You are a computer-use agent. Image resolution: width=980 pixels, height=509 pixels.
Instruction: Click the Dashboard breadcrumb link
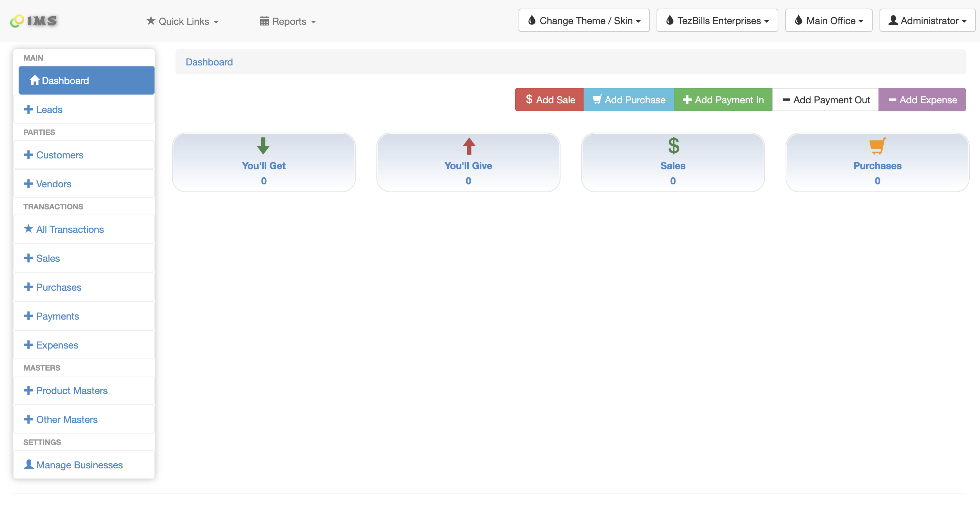tap(209, 62)
